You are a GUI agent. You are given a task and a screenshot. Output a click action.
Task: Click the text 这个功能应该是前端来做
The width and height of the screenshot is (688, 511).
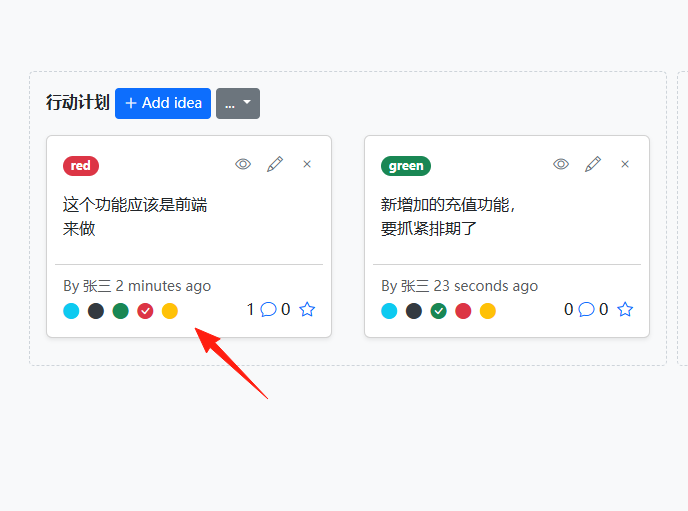[x=135, y=217]
